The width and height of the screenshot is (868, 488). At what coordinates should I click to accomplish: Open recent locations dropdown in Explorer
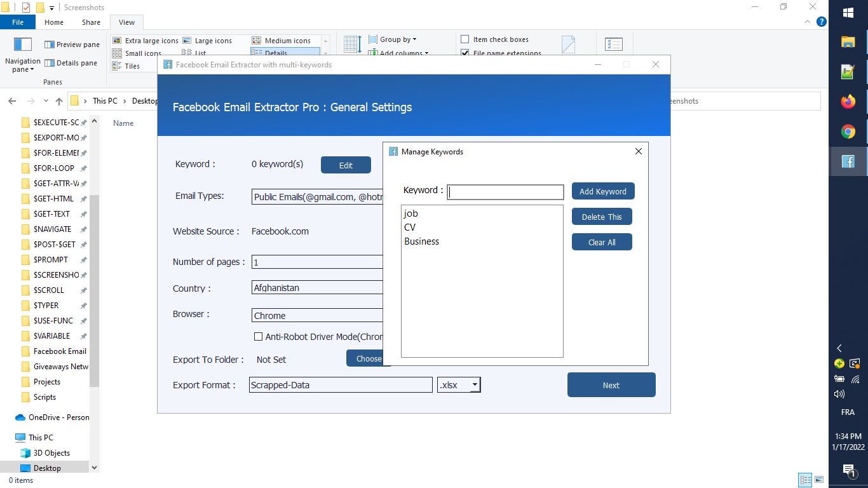(x=46, y=101)
